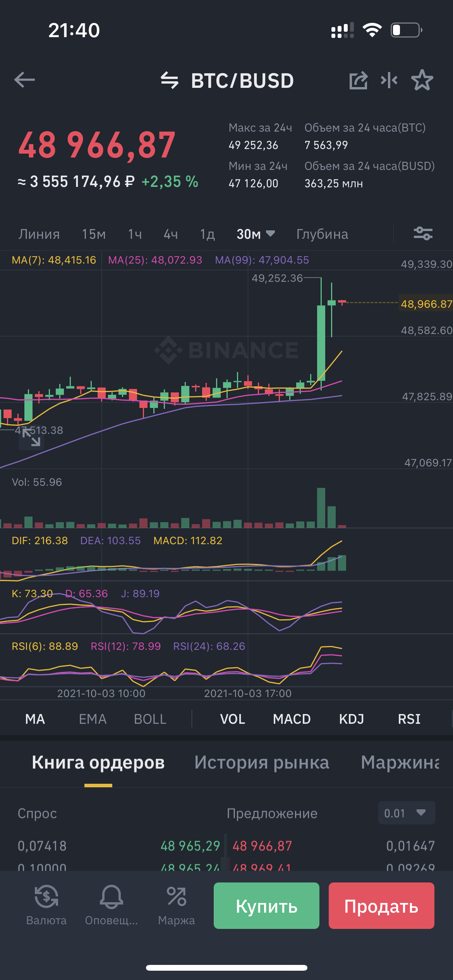Switch to История рынка tab
453x980 pixels.
click(x=262, y=762)
